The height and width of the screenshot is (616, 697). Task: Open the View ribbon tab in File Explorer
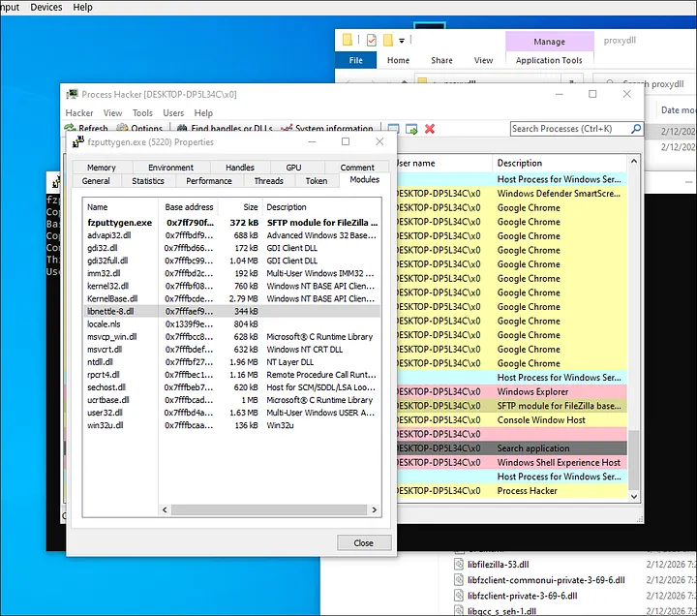coord(483,60)
